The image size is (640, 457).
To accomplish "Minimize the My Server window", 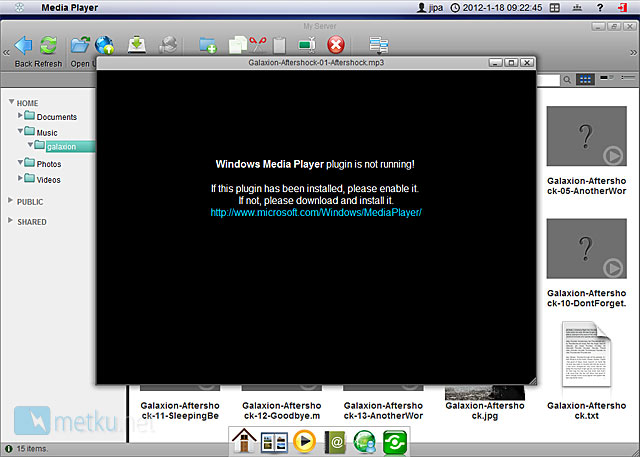I will 598,27.
